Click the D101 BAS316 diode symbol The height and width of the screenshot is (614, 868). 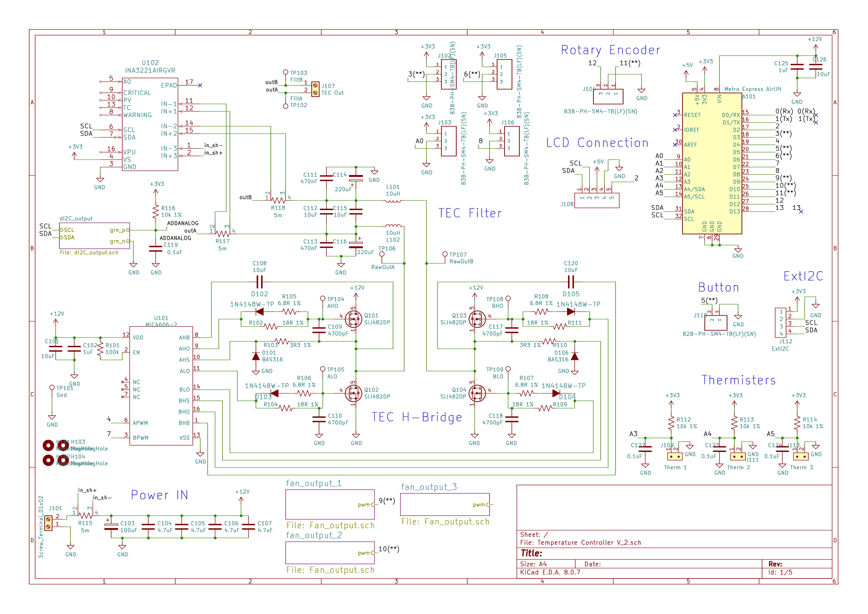pos(256,356)
